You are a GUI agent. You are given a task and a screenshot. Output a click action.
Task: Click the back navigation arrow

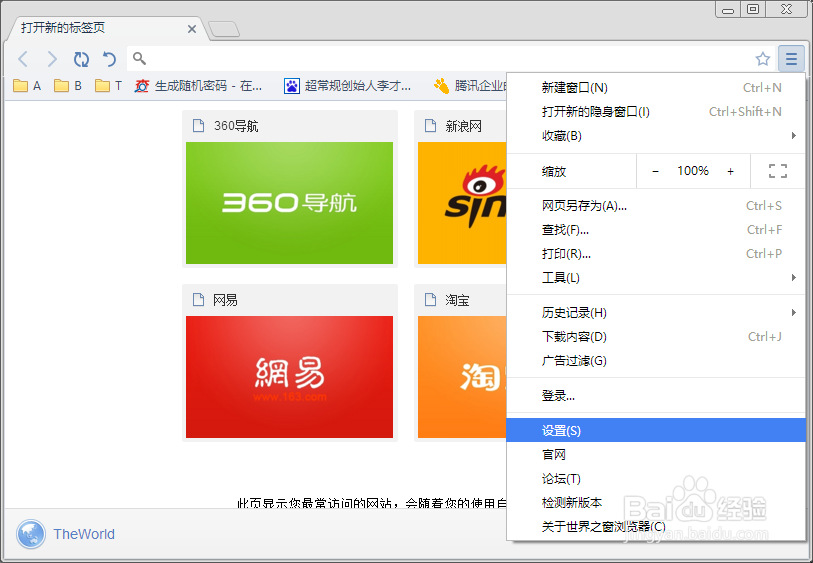[x=23, y=59]
